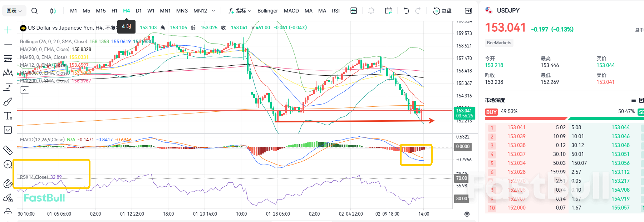Open the 指标 indicators dropdown

click(240, 11)
